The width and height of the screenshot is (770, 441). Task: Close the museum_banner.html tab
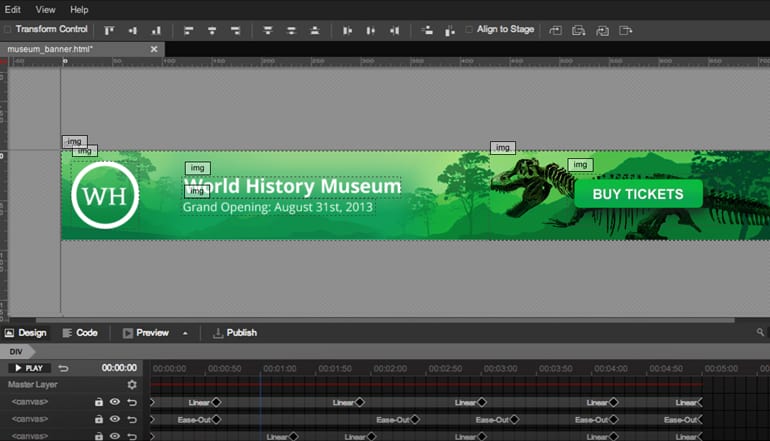pos(154,49)
